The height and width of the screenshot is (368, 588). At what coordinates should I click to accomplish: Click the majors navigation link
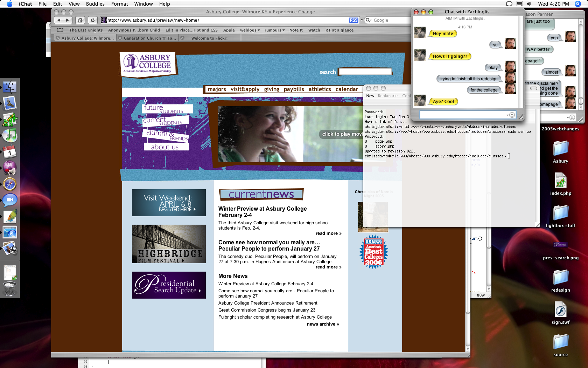pos(217,89)
